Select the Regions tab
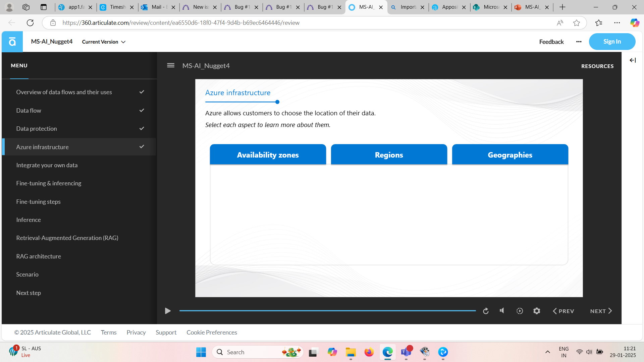Image resolution: width=644 pixels, height=362 pixels. click(x=389, y=155)
